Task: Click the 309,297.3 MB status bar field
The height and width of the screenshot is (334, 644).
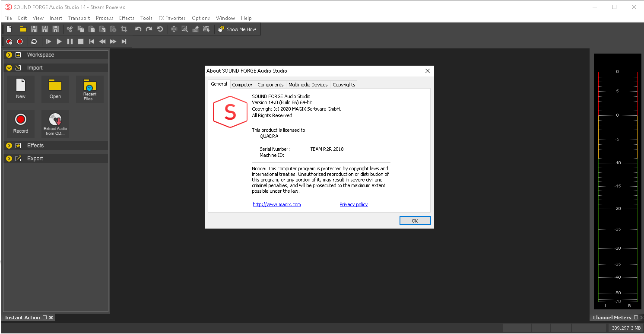Action: click(626, 328)
